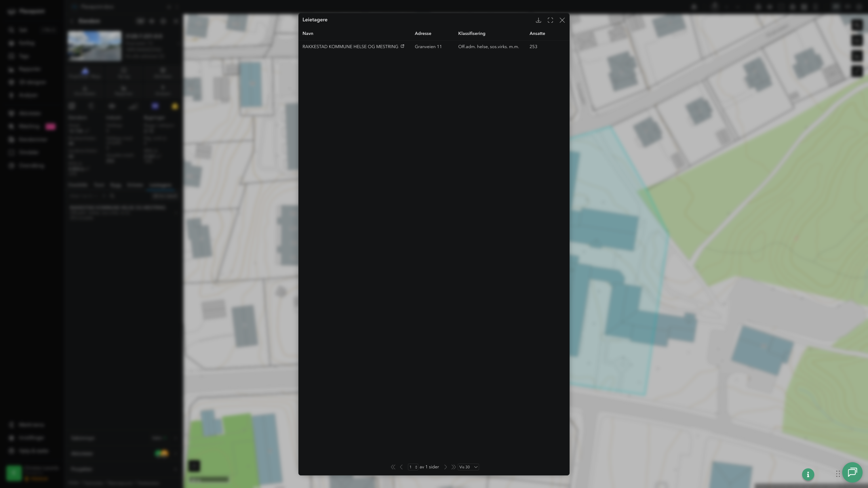Sort by the Klassifisering column header

pos(472,34)
